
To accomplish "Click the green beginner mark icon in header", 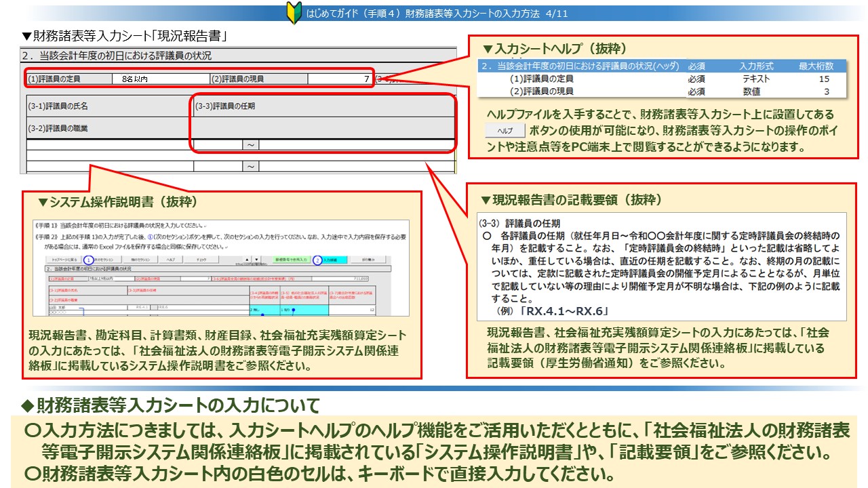I will click(294, 13).
